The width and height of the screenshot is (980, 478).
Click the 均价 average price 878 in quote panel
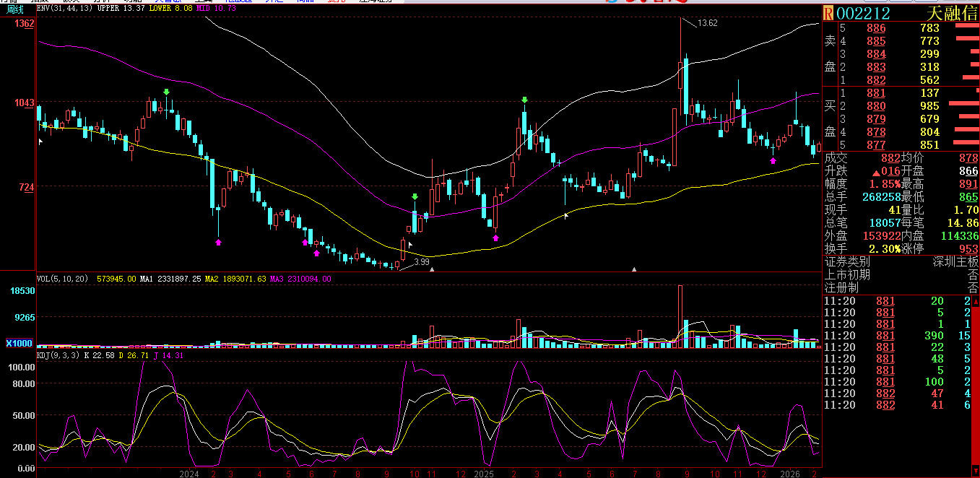tap(968, 158)
